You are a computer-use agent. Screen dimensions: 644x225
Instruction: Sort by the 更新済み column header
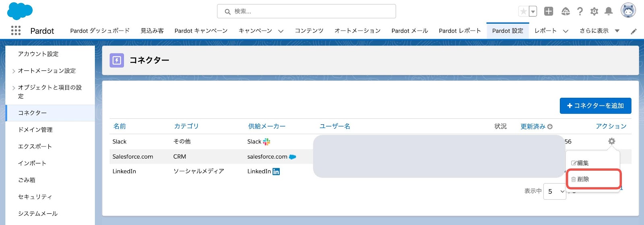533,126
